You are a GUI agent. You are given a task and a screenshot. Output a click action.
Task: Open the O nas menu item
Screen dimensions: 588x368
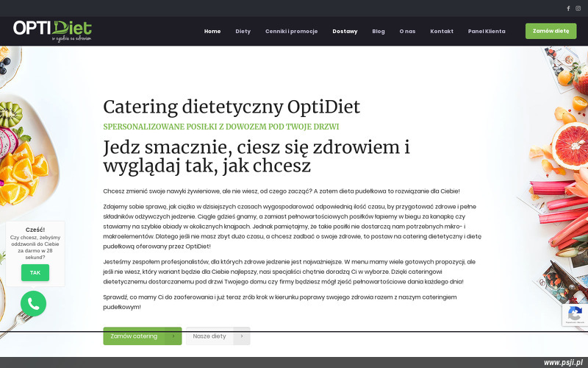coord(407,31)
